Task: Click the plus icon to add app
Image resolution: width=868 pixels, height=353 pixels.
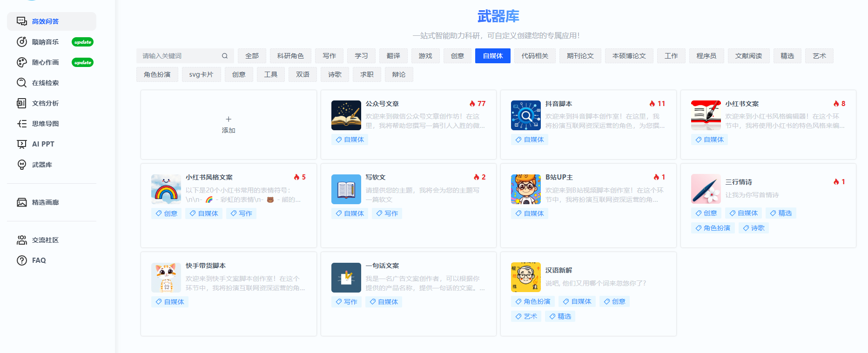Action: 229,119
